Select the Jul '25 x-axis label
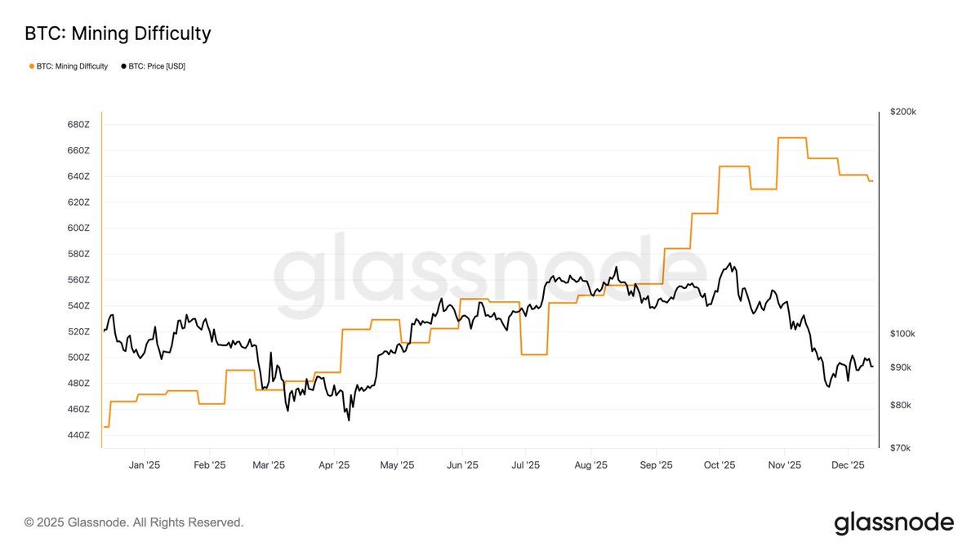Viewport: 980px width, 551px height. coord(525,465)
